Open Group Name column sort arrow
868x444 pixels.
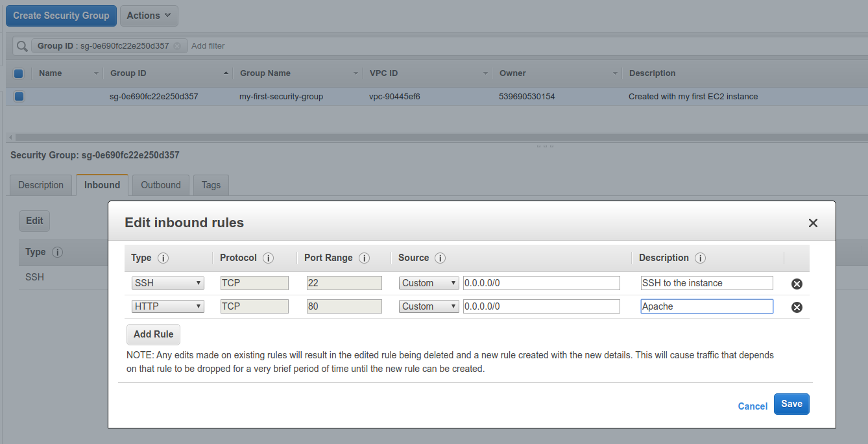tap(356, 73)
